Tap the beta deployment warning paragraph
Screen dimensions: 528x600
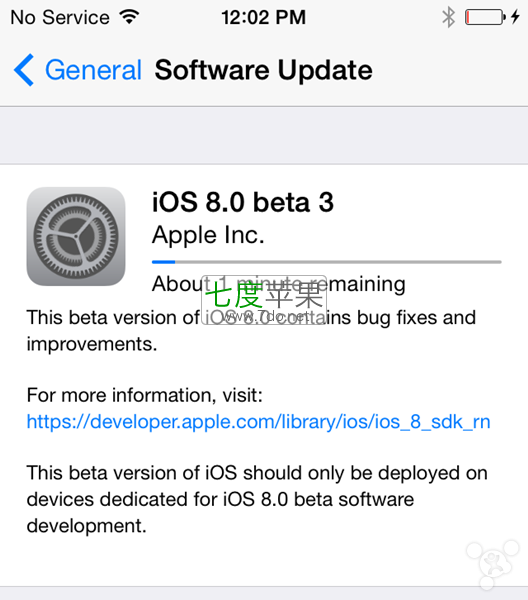pos(257,499)
